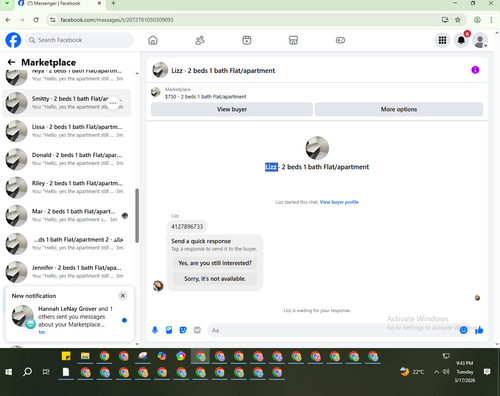Open volume control in system tray
This screenshot has width=500, height=396.
[446, 371]
